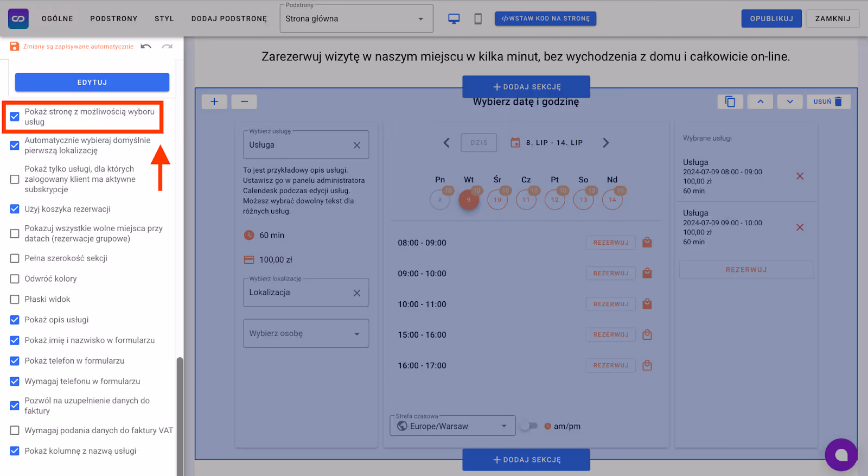Screen dimensions: 868x476
Task: Go to next week arrow
Action: [x=606, y=143]
